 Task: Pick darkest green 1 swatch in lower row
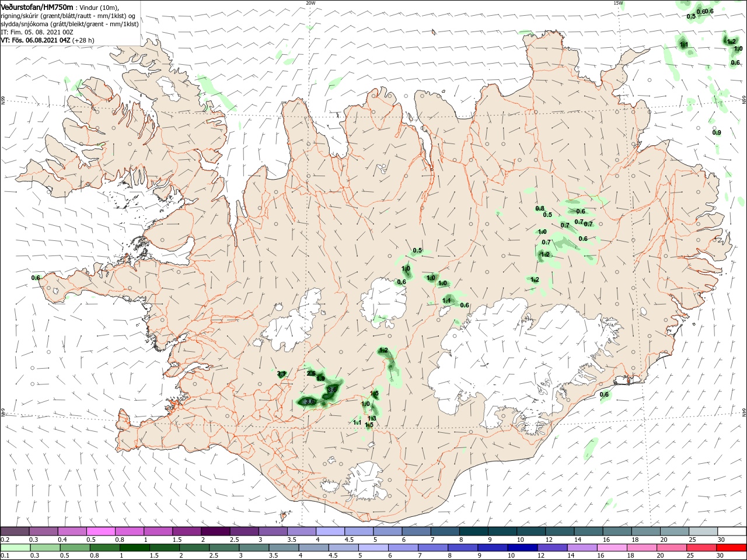(x=134, y=548)
